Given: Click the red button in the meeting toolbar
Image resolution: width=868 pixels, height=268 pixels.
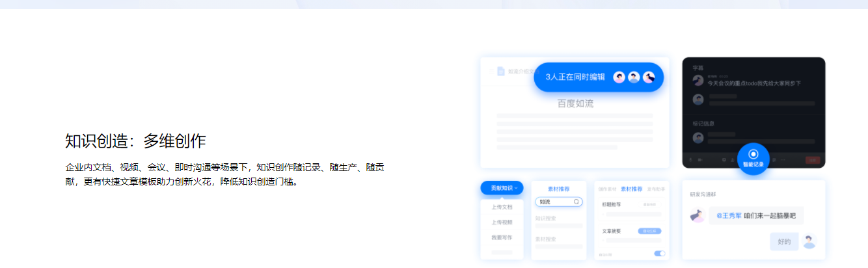Looking at the screenshot, I should 811,160.
